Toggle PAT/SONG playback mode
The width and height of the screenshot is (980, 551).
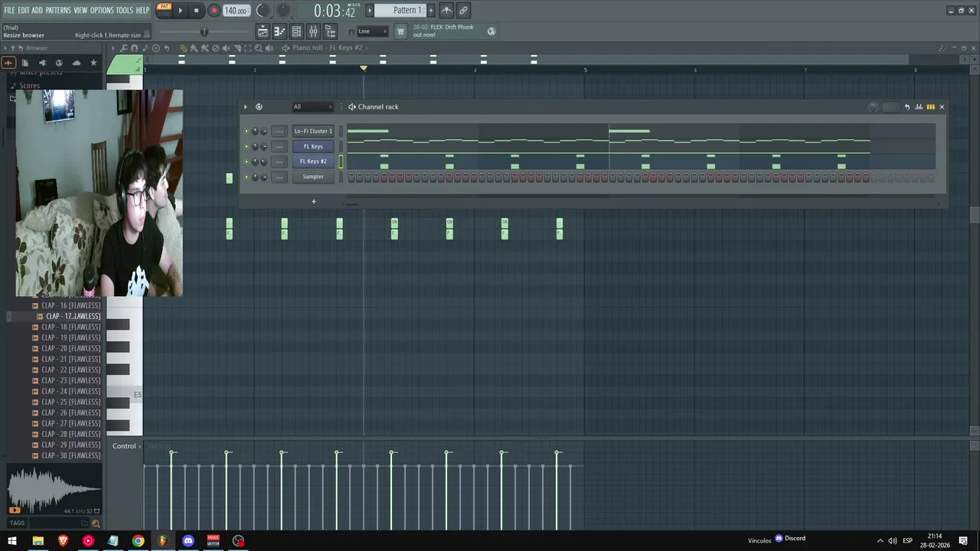click(x=164, y=10)
